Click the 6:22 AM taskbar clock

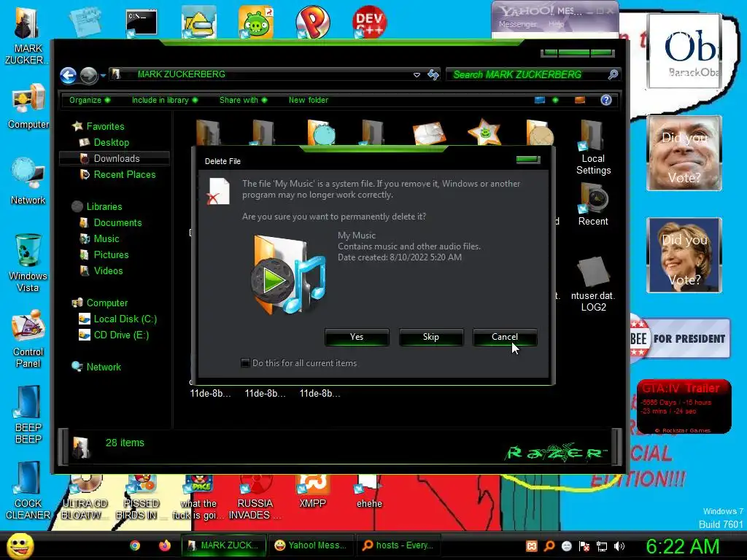coord(683,546)
